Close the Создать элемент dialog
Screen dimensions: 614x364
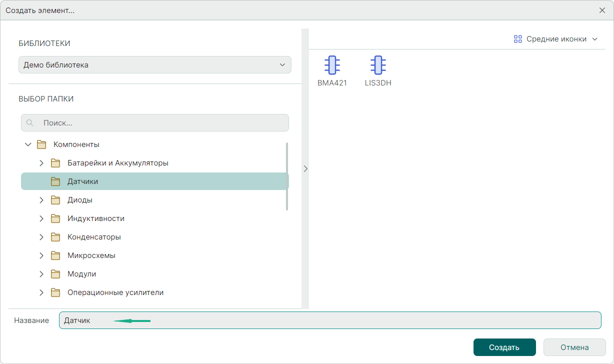[x=602, y=10]
